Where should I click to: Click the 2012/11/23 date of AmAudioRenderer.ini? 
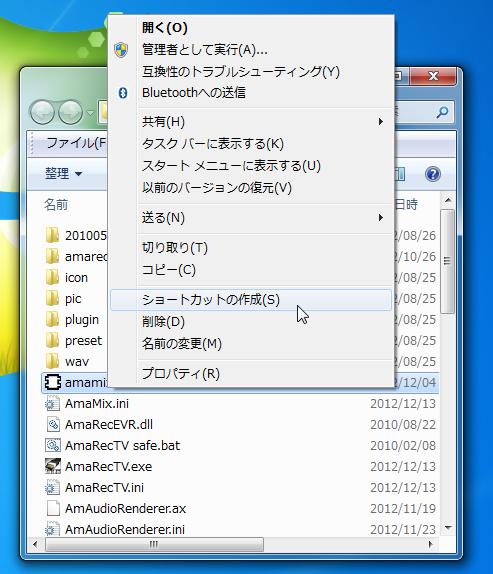pyautogui.click(x=403, y=529)
